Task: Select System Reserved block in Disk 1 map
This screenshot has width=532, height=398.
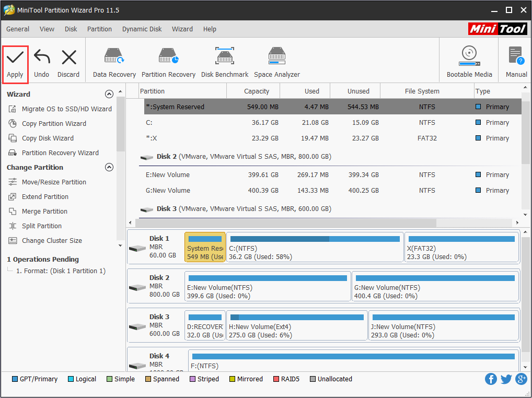Action: pos(205,247)
